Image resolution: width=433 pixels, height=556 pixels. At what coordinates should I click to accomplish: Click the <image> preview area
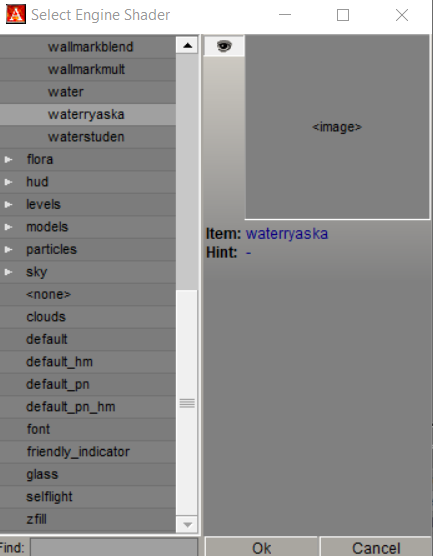pos(337,127)
